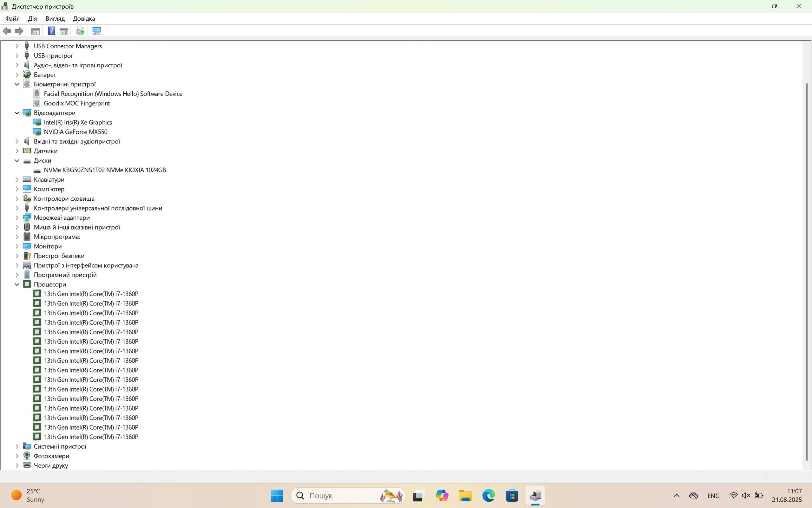Click the Миша й інші вказівні пристрої label
812x508 pixels.
77,227
